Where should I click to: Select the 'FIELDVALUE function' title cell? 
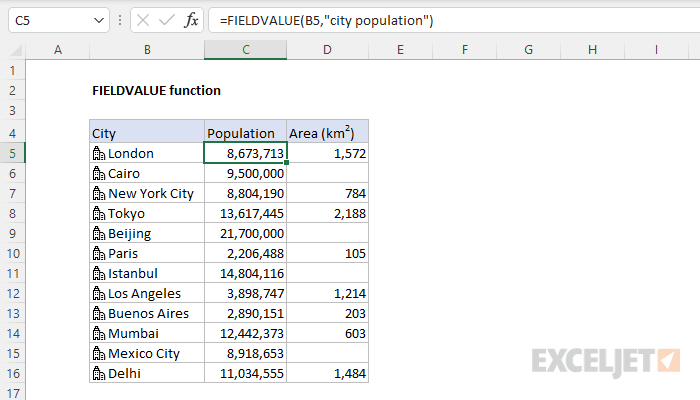pyautogui.click(x=147, y=90)
